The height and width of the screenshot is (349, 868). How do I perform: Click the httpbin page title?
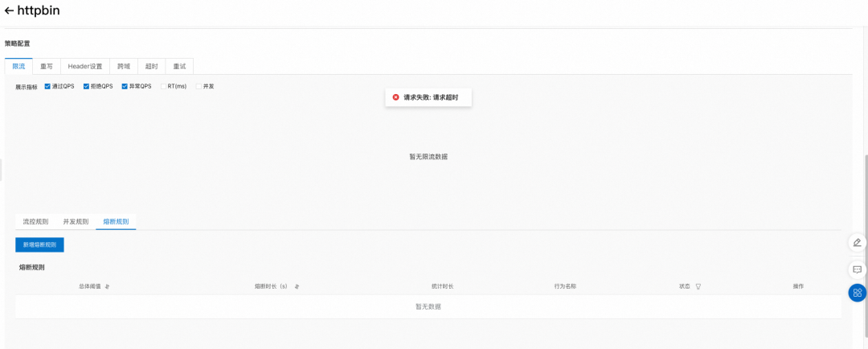coord(39,10)
